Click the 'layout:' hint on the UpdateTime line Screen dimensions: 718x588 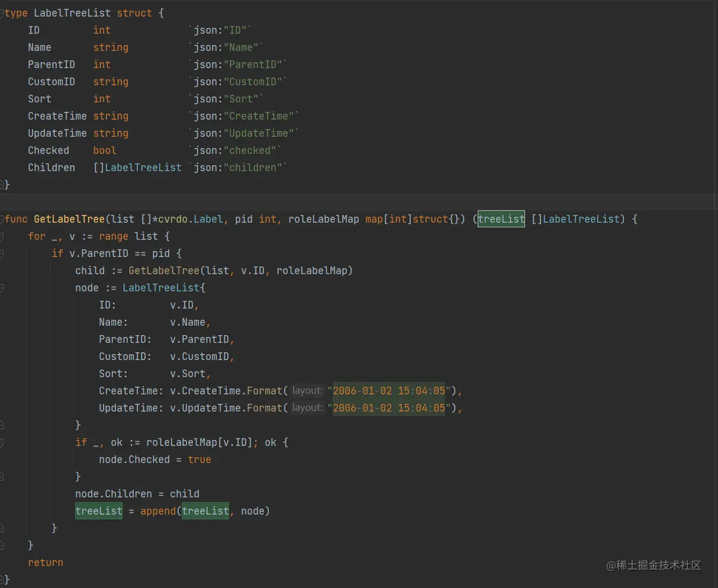[307, 408]
